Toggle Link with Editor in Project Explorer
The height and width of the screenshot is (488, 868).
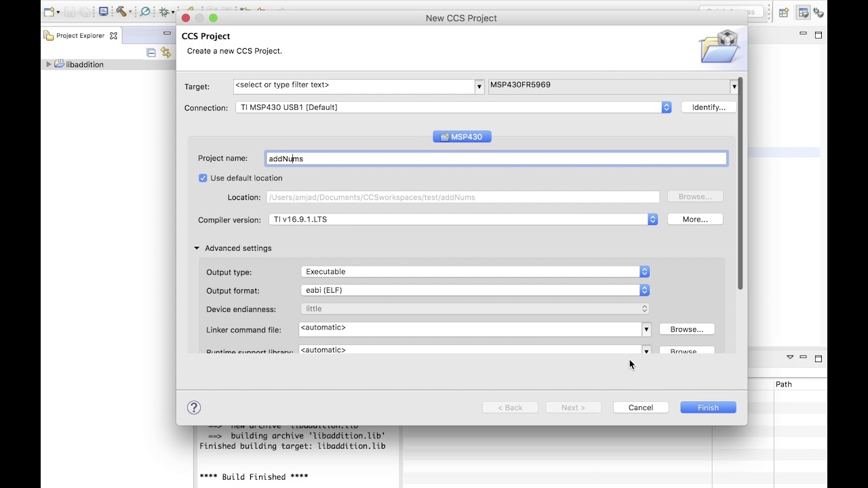[x=166, y=52]
